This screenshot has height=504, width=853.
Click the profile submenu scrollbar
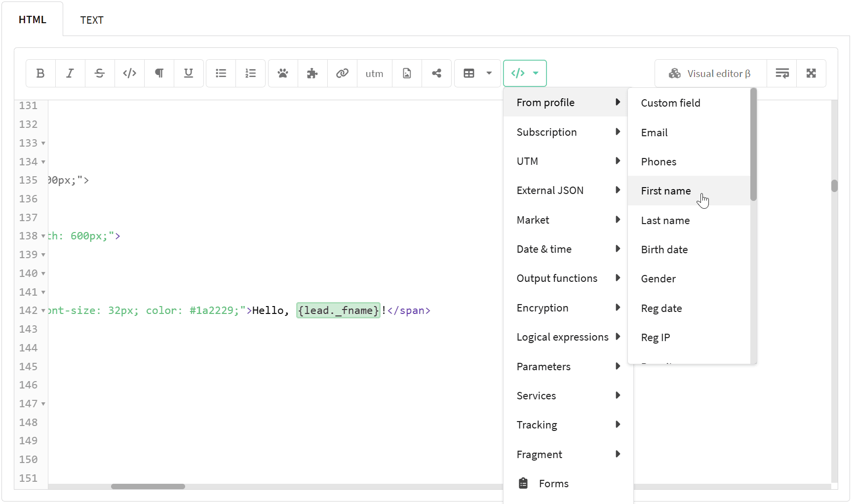point(753,145)
